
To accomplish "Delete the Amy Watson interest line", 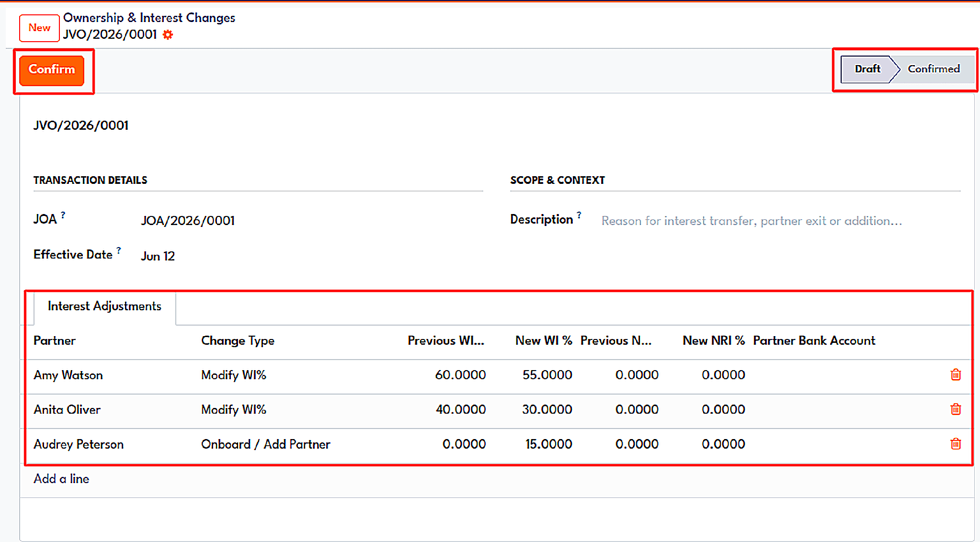I will [x=956, y=374].
